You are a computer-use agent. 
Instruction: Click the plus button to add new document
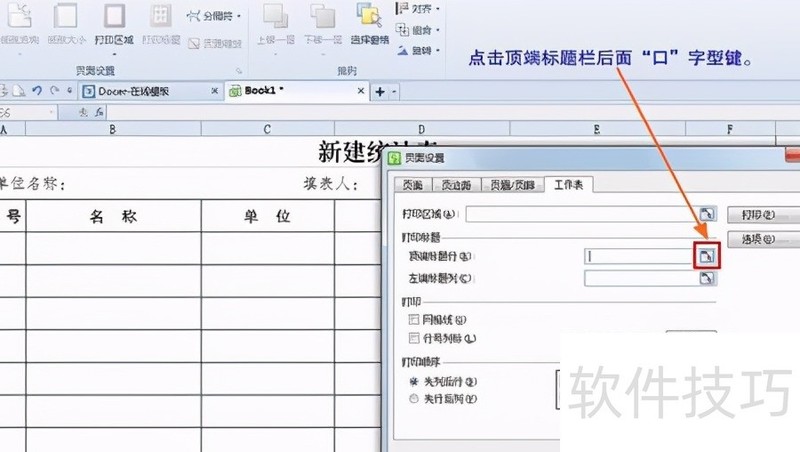(x=380, y=92)
